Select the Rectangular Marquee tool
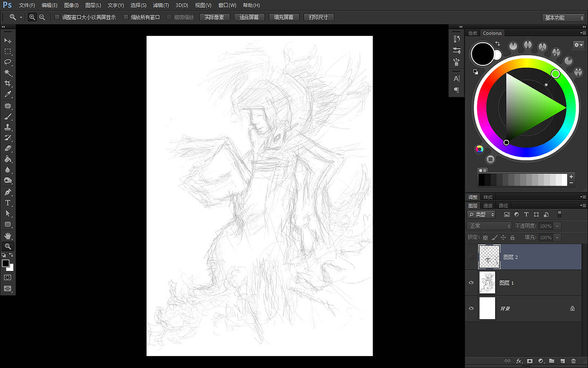 point(8,52)
